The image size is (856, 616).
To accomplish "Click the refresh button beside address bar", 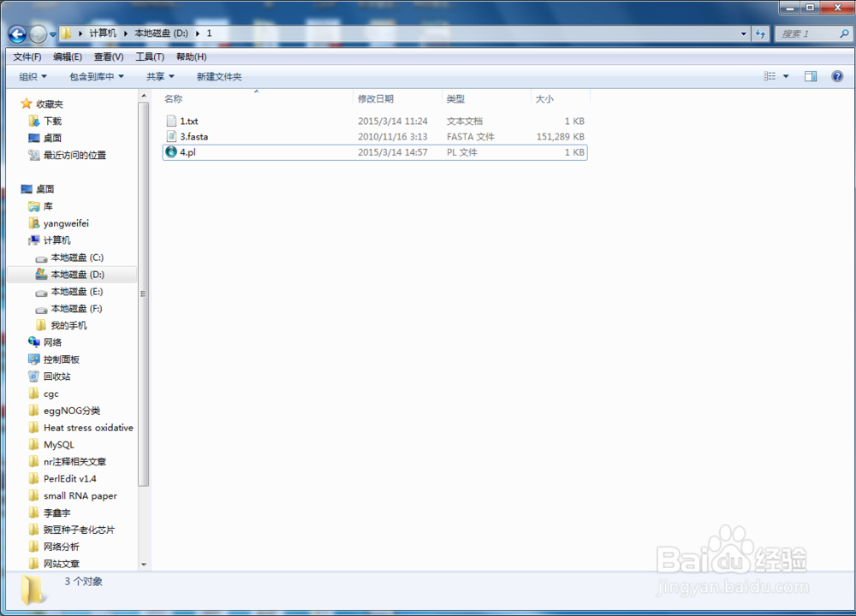I will (760, 33).
